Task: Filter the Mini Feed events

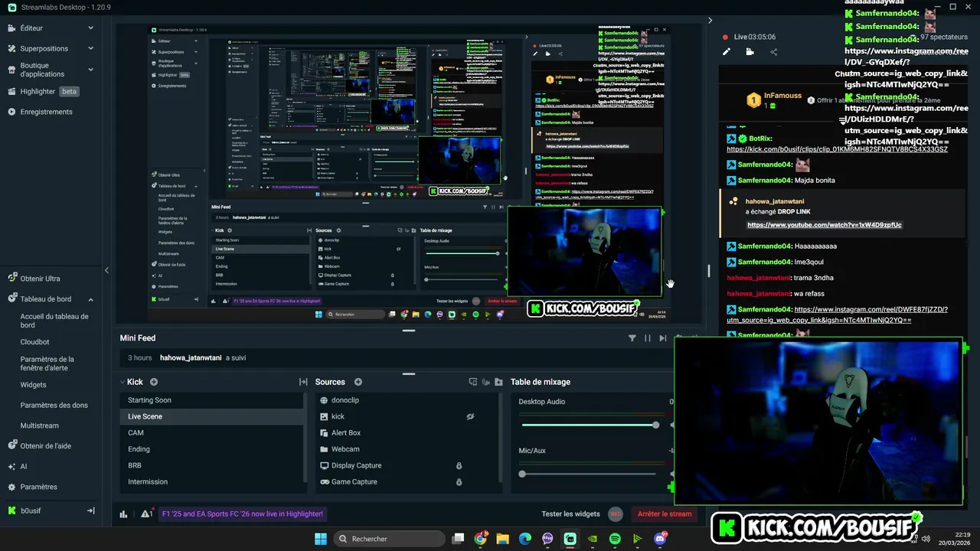Action: point(632,338)
